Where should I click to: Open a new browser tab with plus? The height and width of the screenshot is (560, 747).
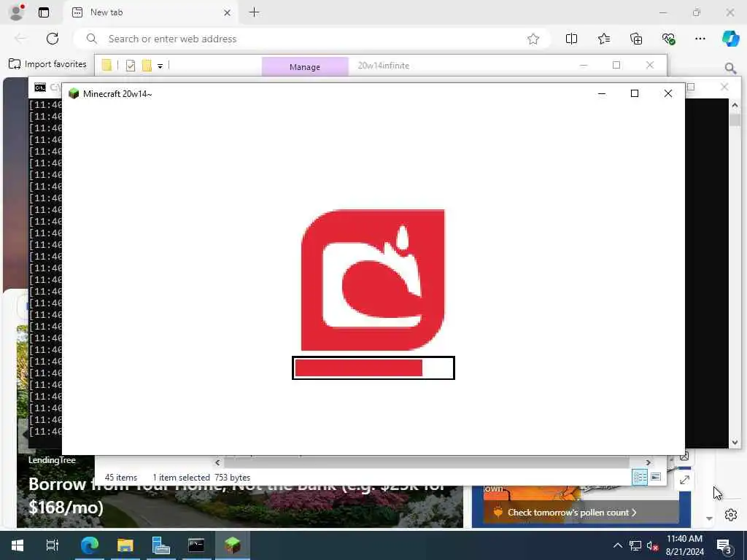point(255,12)
